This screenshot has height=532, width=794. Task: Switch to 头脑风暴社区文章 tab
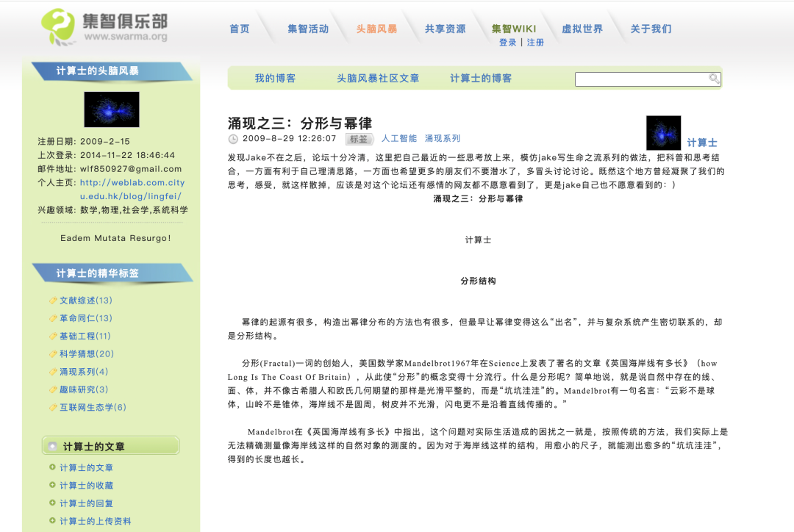click(378, 78)
